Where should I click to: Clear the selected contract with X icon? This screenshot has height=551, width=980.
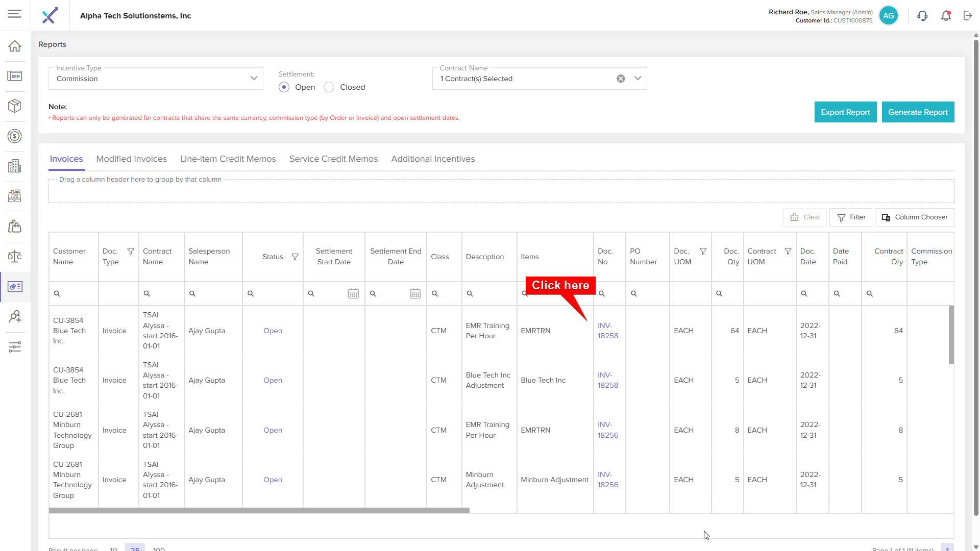tap(621, 79)
